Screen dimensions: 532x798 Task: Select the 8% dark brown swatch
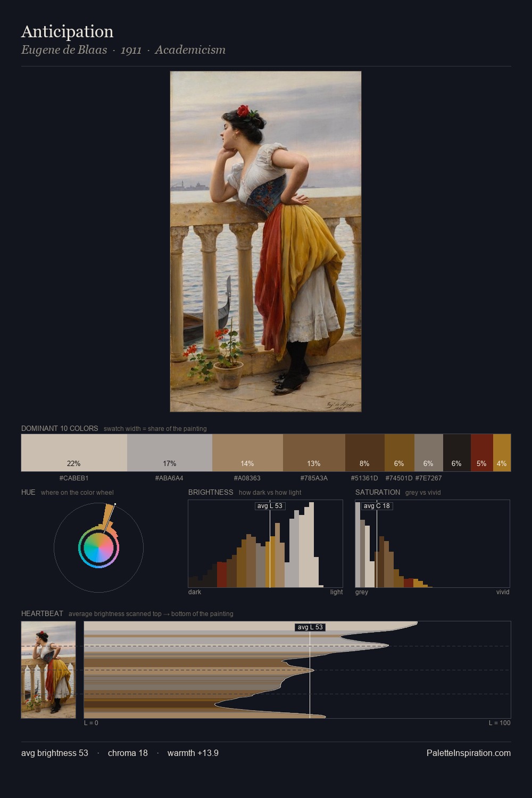pos(365,453)
